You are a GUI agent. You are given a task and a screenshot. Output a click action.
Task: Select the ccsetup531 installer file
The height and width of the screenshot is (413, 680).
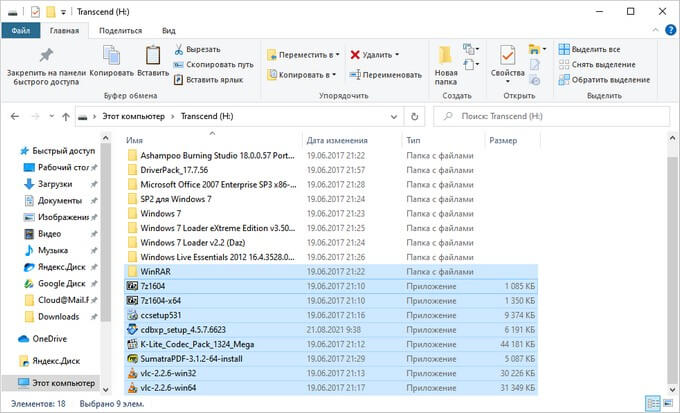point(330,315)
